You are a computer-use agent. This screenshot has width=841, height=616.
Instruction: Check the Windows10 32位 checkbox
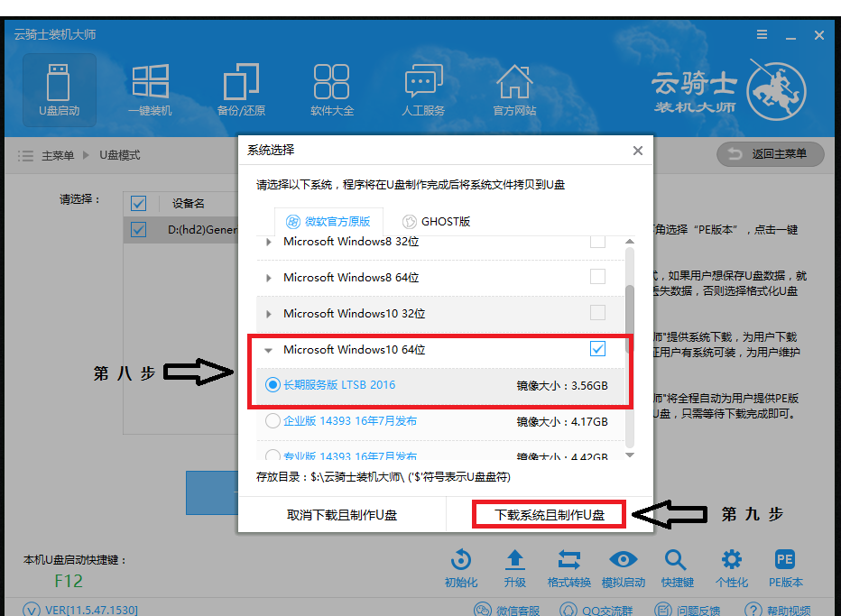point(597,313)
